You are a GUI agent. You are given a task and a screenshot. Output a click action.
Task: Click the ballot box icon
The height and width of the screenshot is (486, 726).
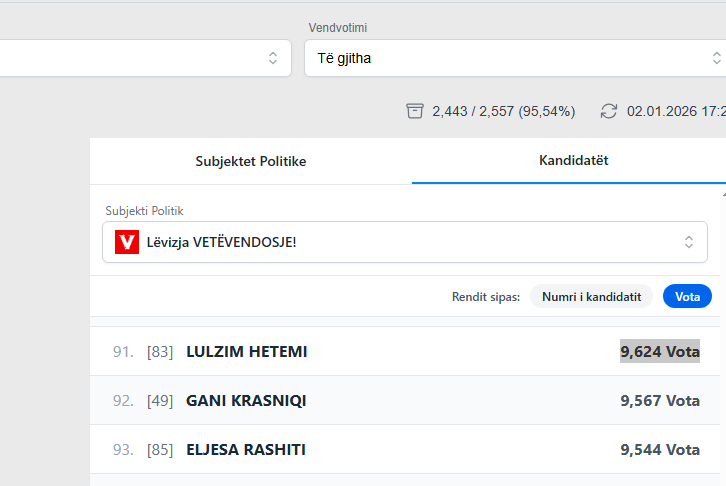[415, 111]
